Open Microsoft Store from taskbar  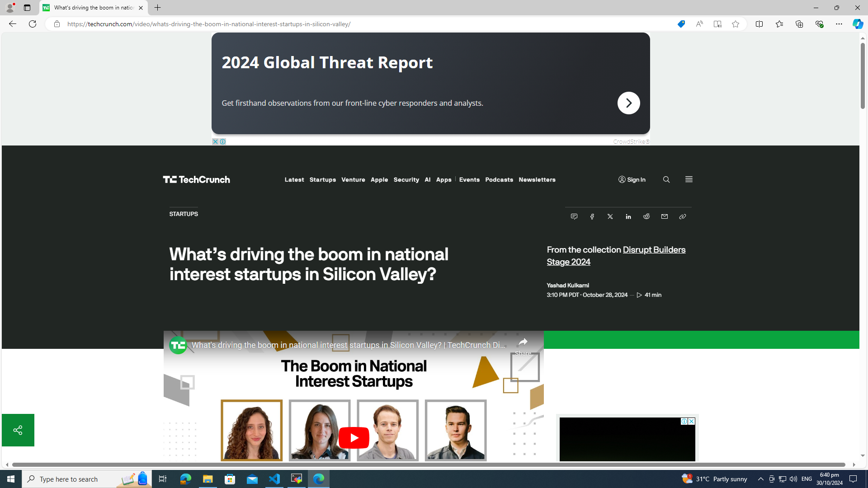pyautogui.click(x=230, y=479)
